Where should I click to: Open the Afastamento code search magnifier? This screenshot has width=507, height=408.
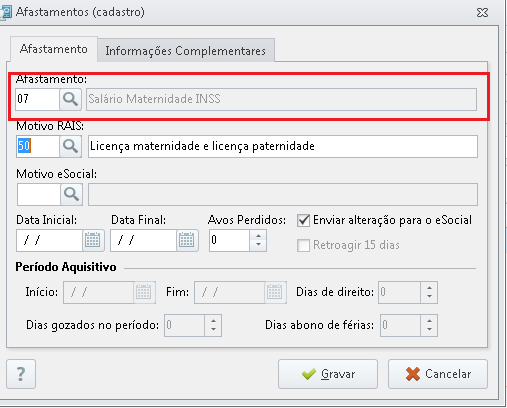click(x=70, y=99)
